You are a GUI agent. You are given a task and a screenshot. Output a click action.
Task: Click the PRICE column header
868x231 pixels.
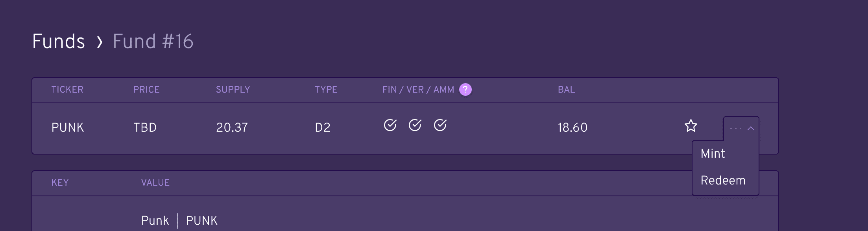146,89
